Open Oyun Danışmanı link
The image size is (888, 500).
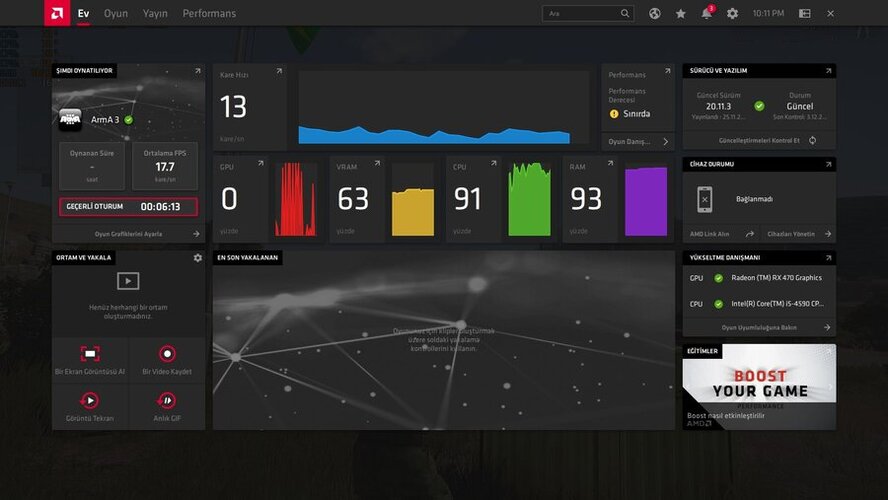click(x=638, y=142)
